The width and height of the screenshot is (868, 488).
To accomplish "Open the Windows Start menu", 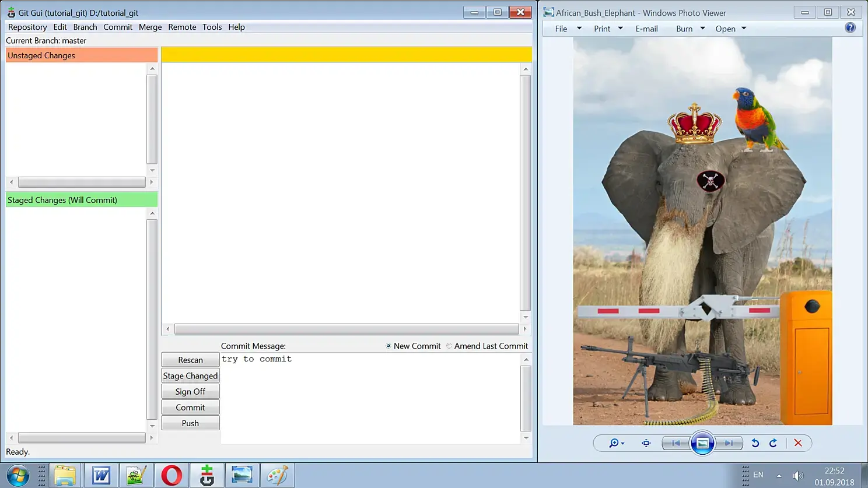I will pyautogui.click(x=17, y=475).
